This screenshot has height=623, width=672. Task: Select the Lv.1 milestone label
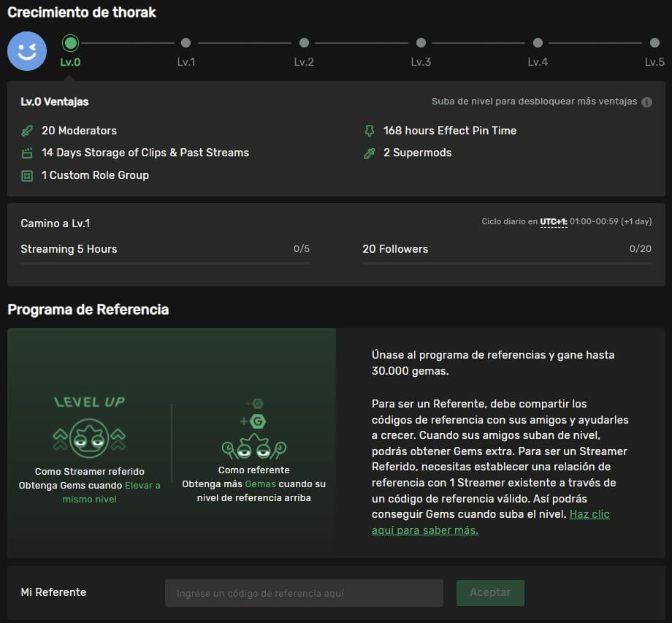(x=186, y=62)
